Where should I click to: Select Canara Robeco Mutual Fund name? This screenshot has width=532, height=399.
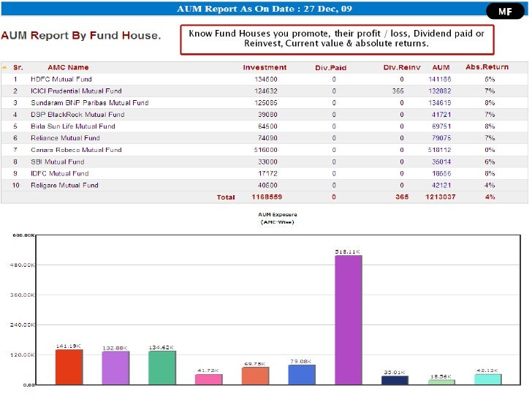[x=76, y=150]
